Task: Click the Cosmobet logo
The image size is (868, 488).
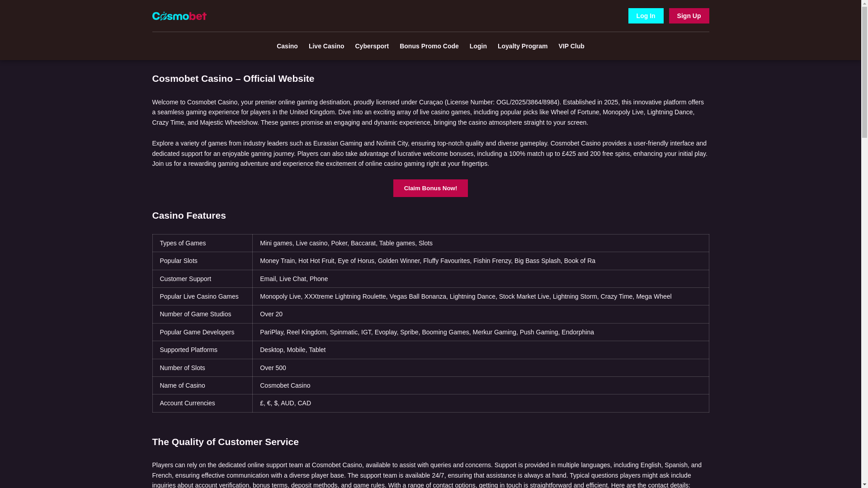Action: click(179, 16)
